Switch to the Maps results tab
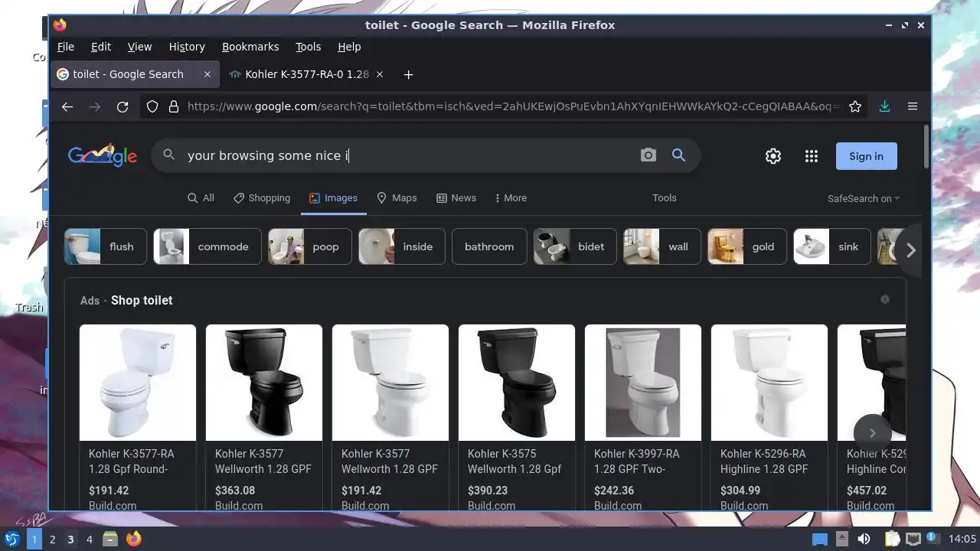980x551 pixels. pos(397,197)
